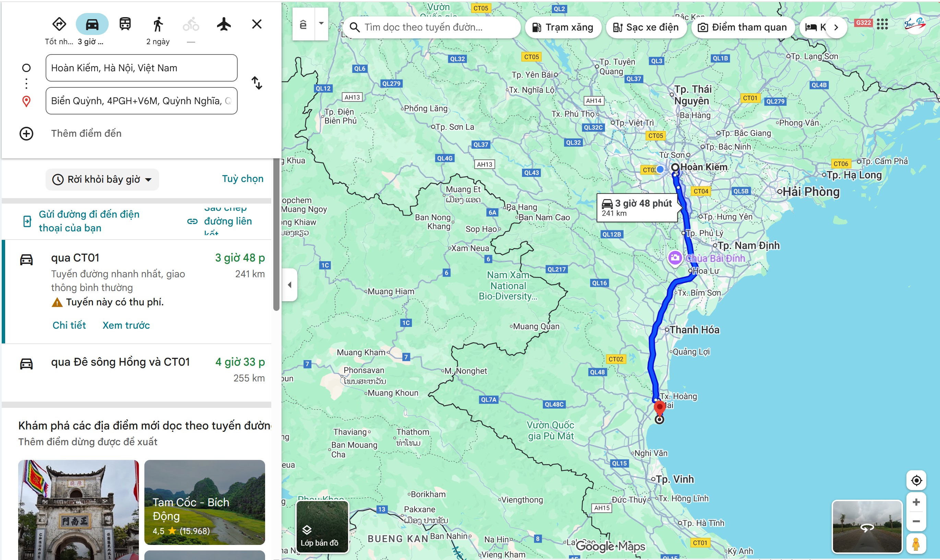Open Google apps grid
The height and width of the screenshot is (560, 940).
pyautogui.click(x=882, y=24)
